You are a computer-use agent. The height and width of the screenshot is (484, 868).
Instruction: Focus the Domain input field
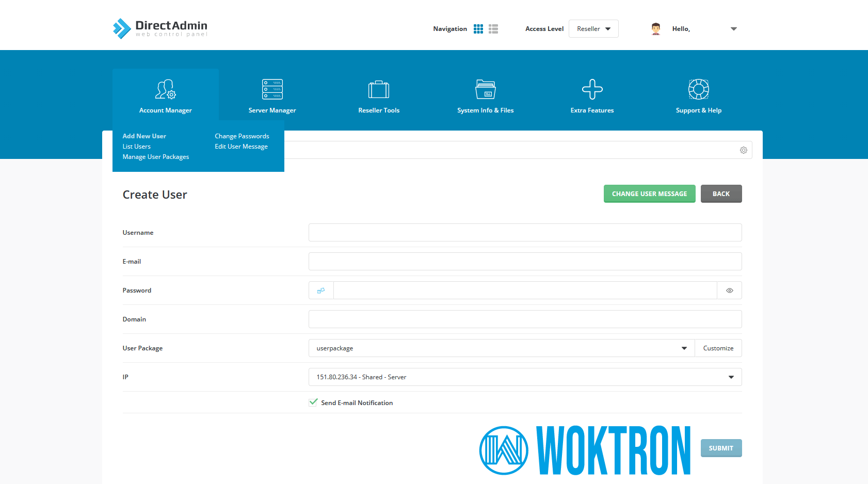pos(525,319)
